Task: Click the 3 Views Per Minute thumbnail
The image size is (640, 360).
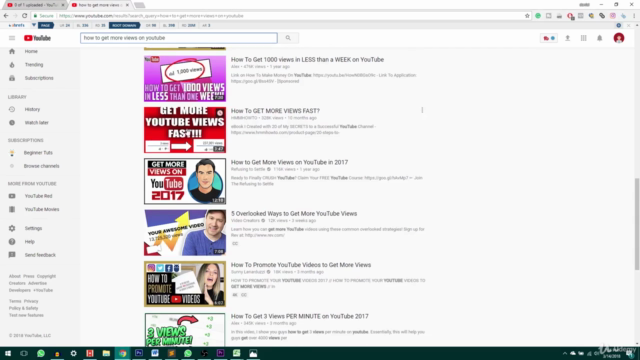Action: pyautogui.click(x=185, y=330)
